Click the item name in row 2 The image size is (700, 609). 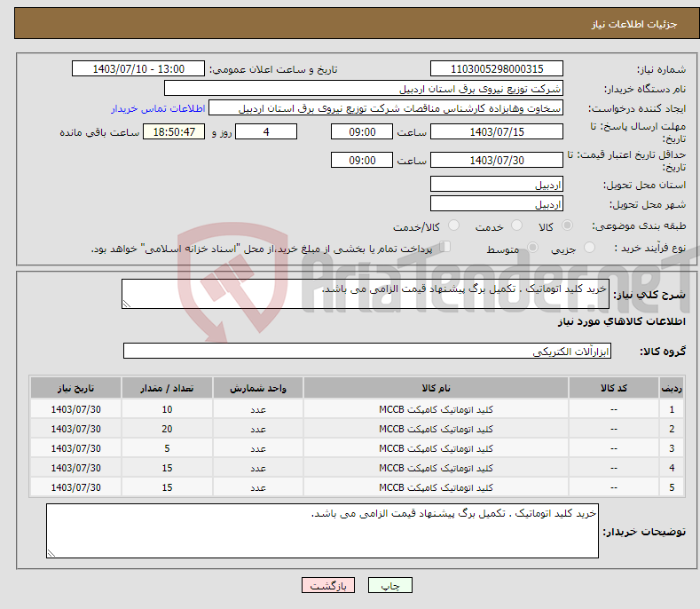(x=436, y=429)
